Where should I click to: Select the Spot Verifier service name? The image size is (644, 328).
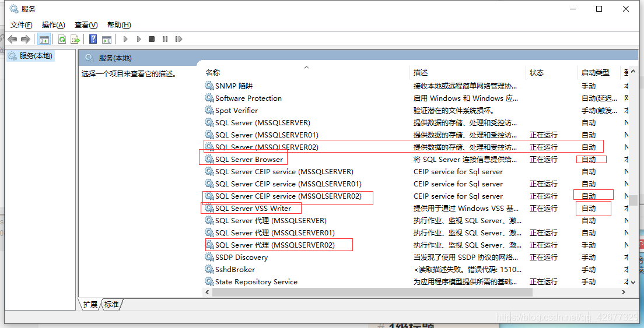(237, 110)
